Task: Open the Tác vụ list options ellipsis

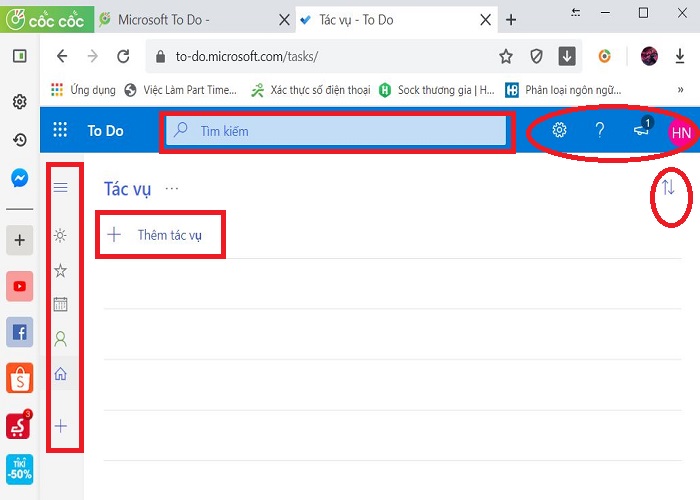Action: tap(172, 189)
